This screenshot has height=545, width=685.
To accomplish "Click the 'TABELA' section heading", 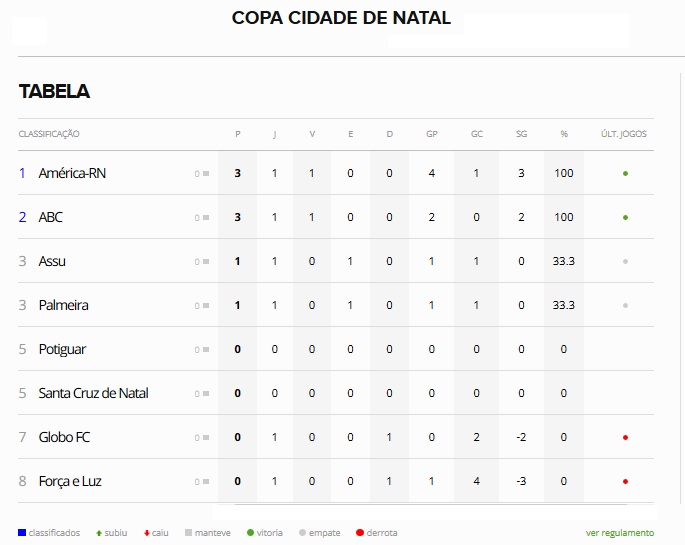I will pyautogui.click(x=54, y=91).
